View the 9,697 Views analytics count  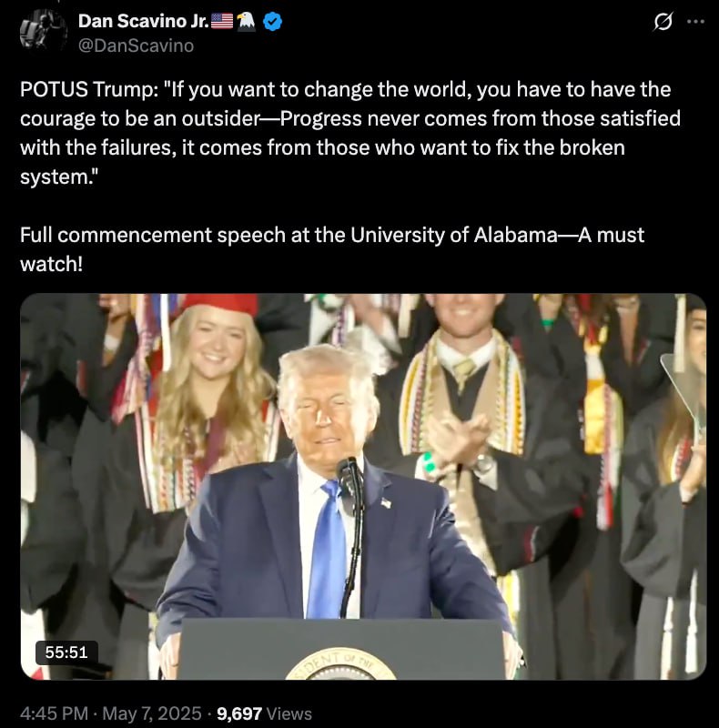[x=264, y=713]
